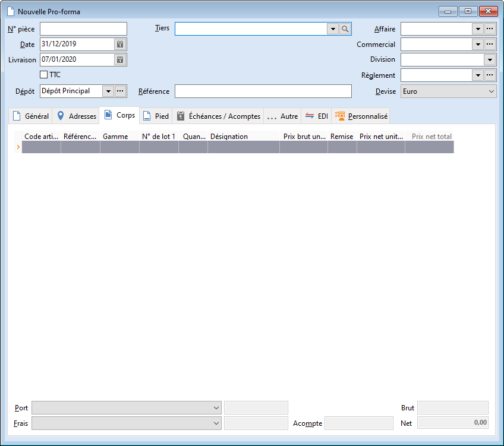Open the Date calendar picker icon
Image resolution: width=504 pixels, height=446 pixels.
119,44
